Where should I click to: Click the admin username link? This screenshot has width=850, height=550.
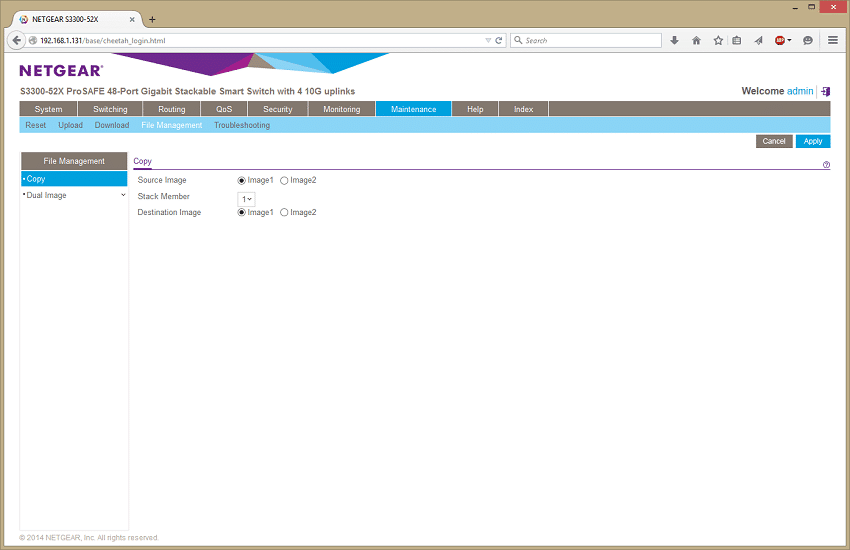(800, 91)
